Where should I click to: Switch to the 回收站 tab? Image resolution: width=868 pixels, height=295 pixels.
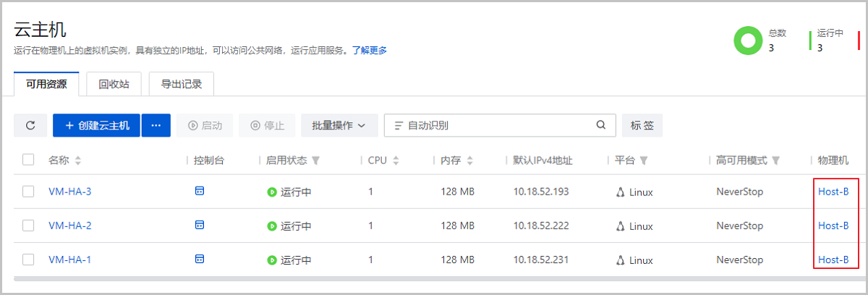[x=114, y=84]
